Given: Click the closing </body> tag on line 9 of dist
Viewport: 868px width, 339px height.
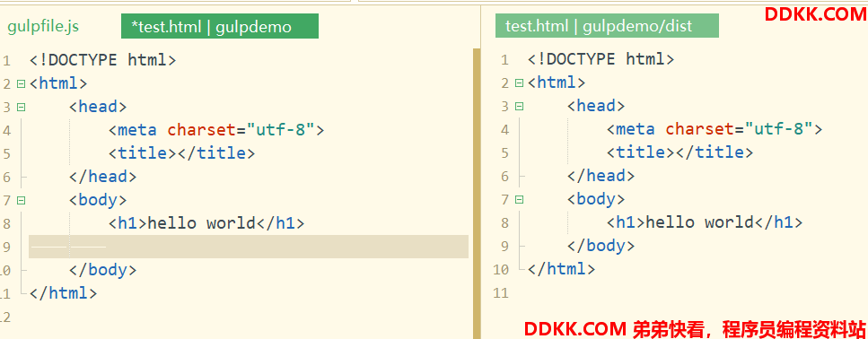Looking at the screenshot, I should 601,246.
